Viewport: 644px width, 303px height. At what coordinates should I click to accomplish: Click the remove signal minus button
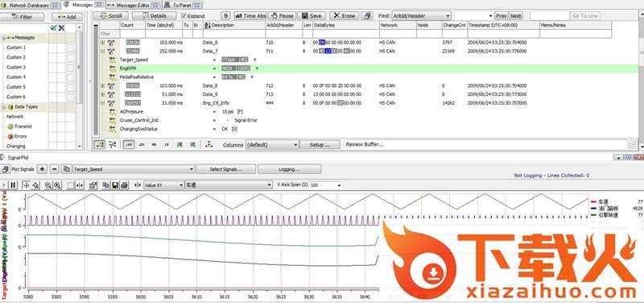[x=54, y=169]
